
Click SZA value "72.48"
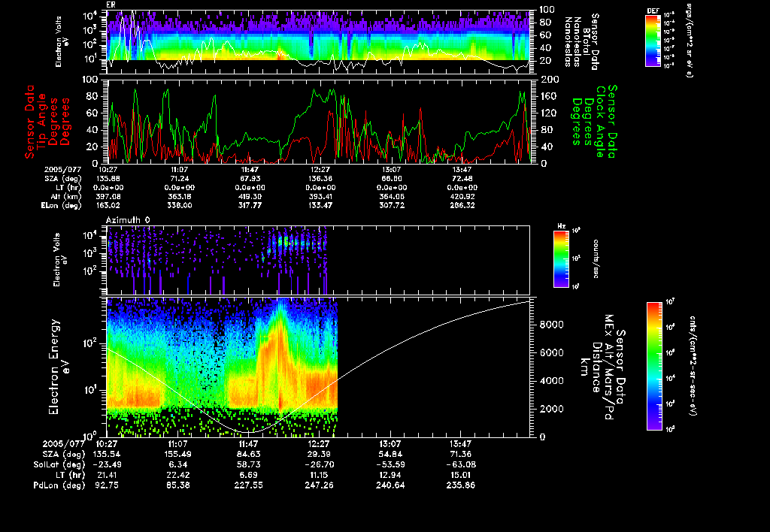tap(462, 179)
